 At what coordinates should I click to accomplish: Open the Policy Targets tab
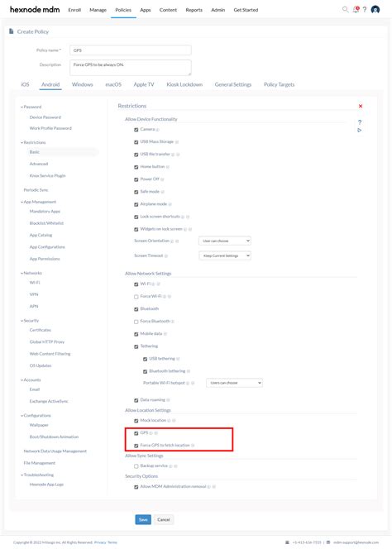coord(279,84)
